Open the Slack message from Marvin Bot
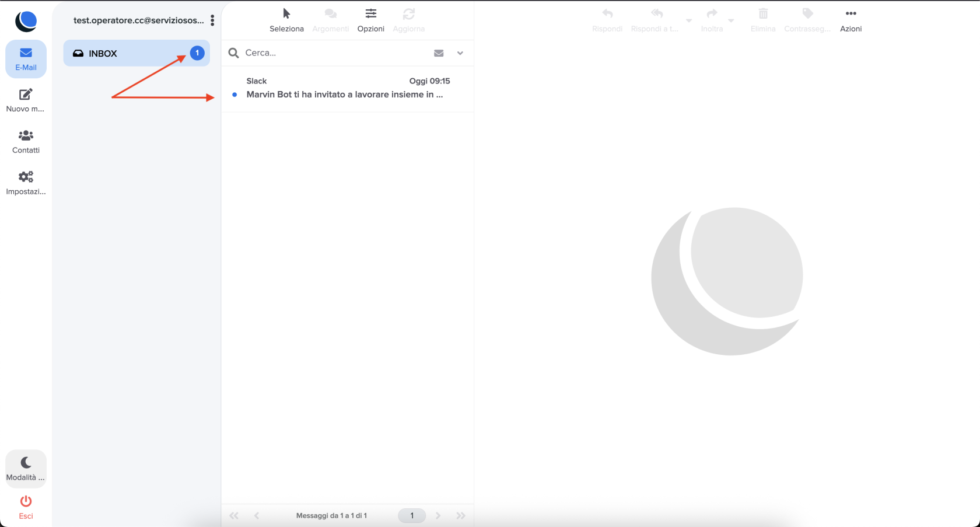This screenshot has width=980, height=527. (x=348, y=89)
